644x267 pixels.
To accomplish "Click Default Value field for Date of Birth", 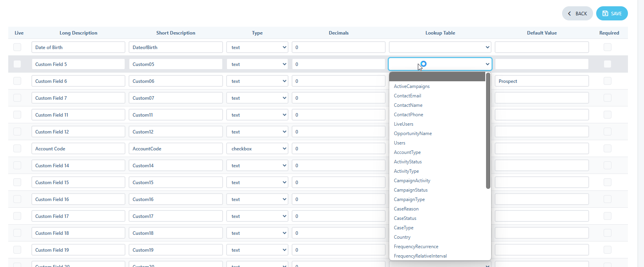I will click(x=542, y=47).
